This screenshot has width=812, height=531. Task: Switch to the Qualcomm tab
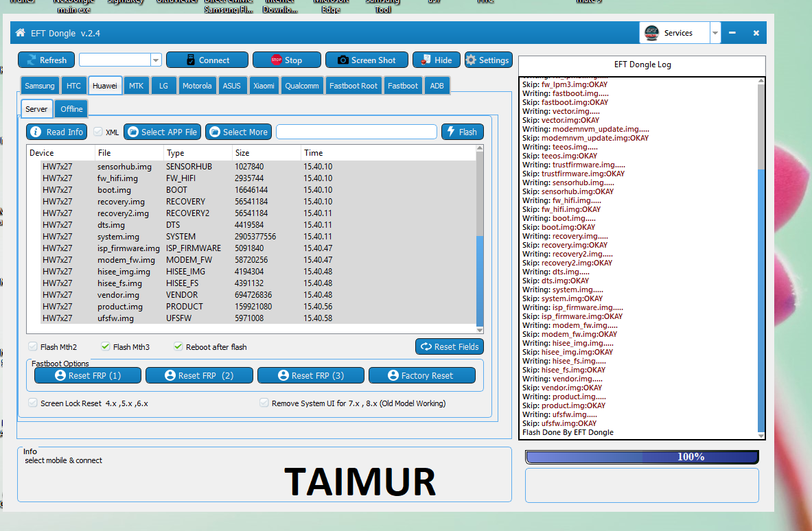[x=302, y=86]
